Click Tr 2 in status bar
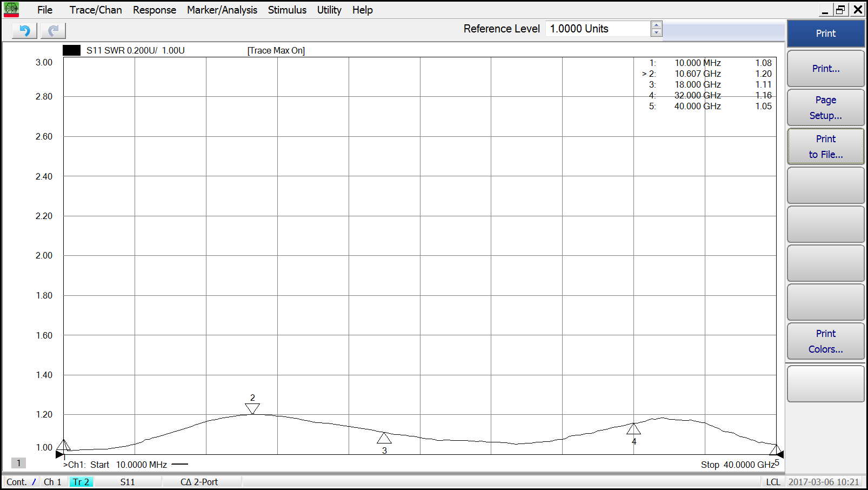Viewport: 868px width, 490px height. (x=81, y=482)
